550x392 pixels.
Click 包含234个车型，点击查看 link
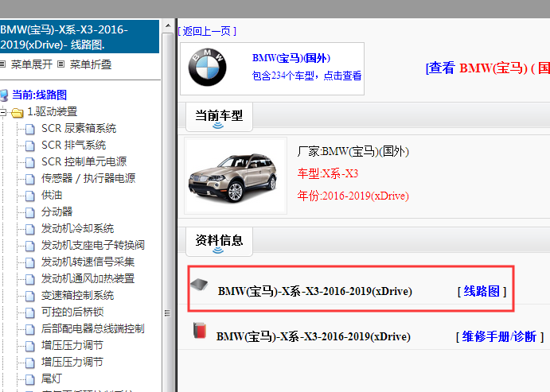click(306, 76)
